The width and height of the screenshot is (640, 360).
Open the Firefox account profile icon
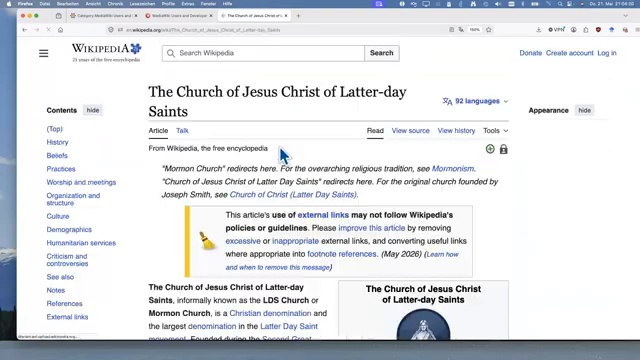(573, 30)
